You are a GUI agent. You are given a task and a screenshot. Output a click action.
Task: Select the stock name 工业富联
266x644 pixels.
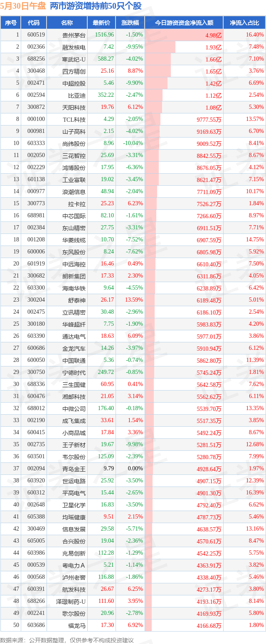click(74, 180)
